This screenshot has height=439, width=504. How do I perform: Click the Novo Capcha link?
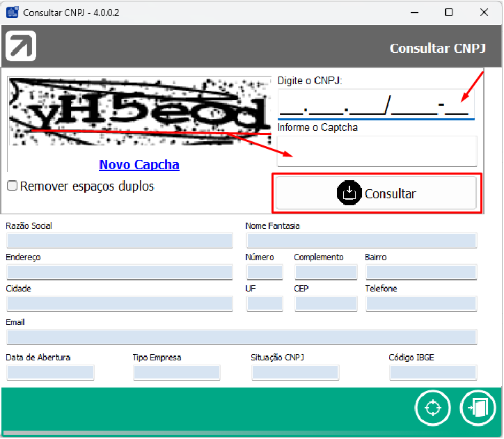[x=139, y=165]
